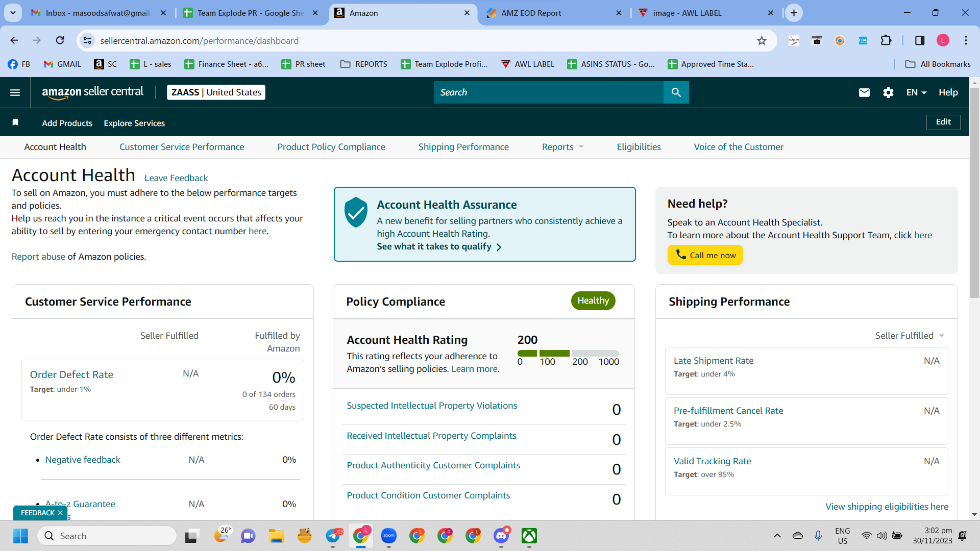The height and width of the screenshot is (551, 980).
Task: Open Zoom from the taskbar
Action: (x=388, y=536)
